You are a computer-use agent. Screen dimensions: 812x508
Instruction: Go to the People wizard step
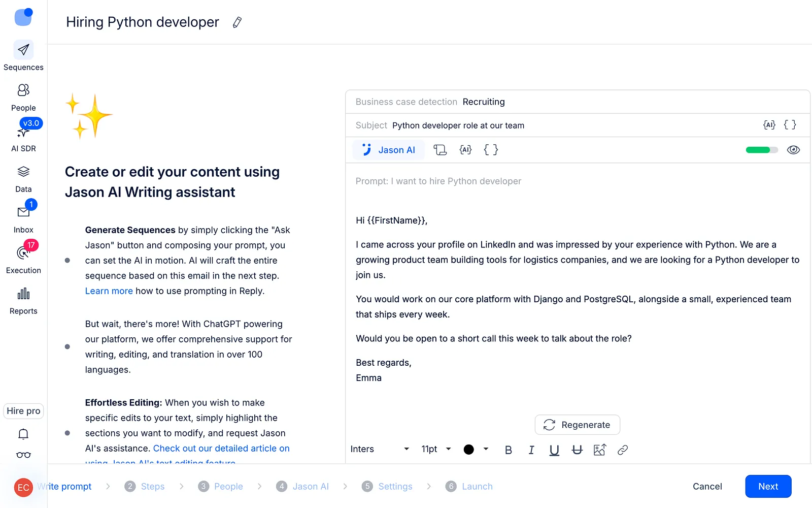(x=221, y=486)
